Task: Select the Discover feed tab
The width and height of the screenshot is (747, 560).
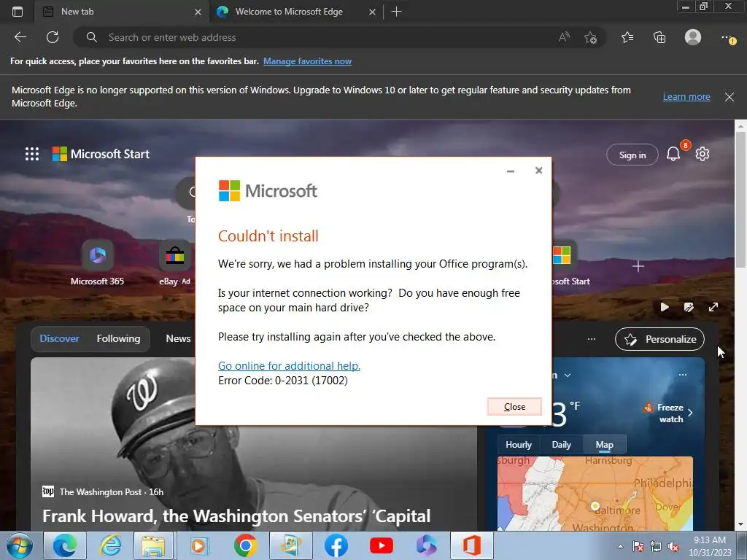Action: click(x=60, y=338)
